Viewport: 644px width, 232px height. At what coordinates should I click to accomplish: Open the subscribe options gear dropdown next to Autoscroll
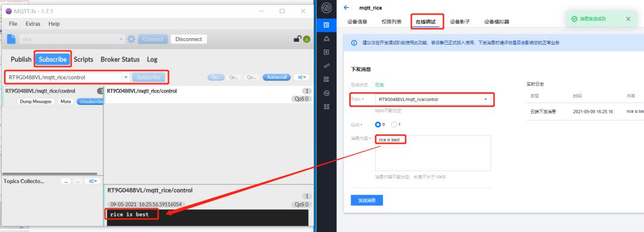click(302, 77)
